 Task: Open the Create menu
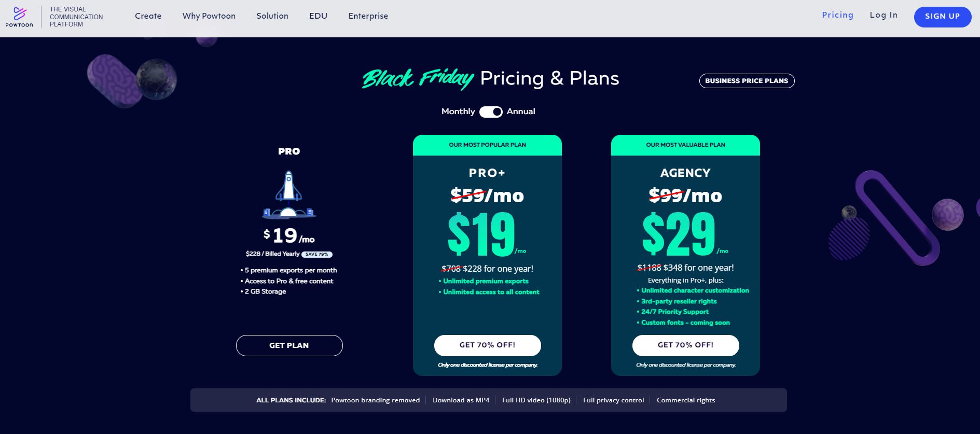pyautogui.click(x=148, y=16)
